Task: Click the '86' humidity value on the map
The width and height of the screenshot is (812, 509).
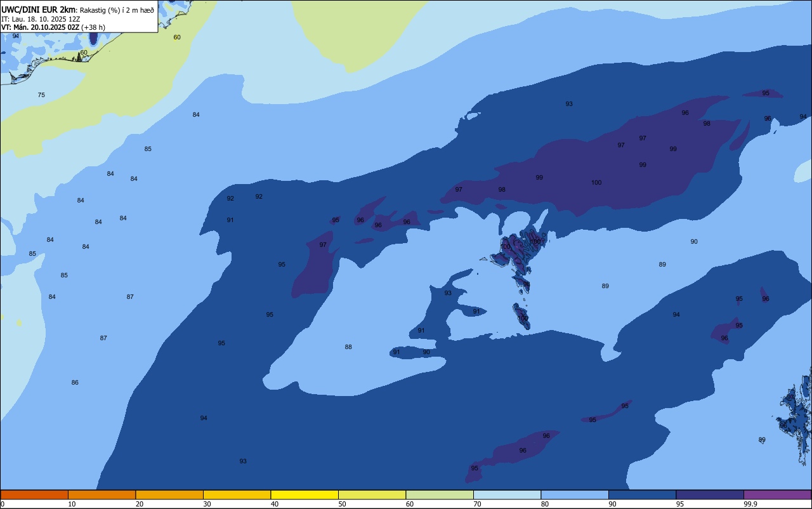Action: tap(75, 383)
